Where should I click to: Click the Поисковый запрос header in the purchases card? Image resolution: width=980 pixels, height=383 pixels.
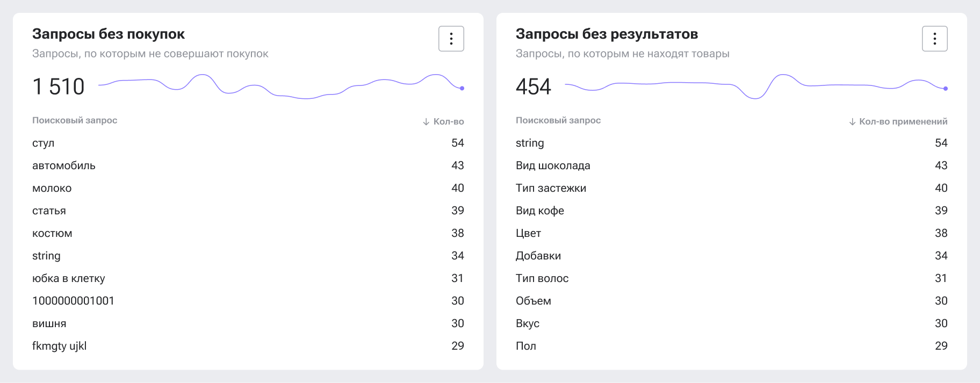click(75, 121)
